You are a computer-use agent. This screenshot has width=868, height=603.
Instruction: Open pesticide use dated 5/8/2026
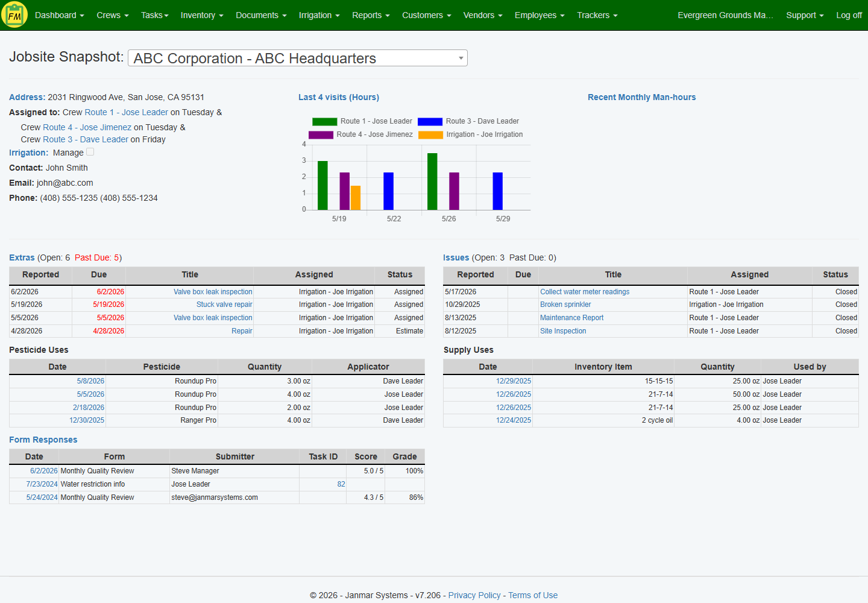(90, 381)
